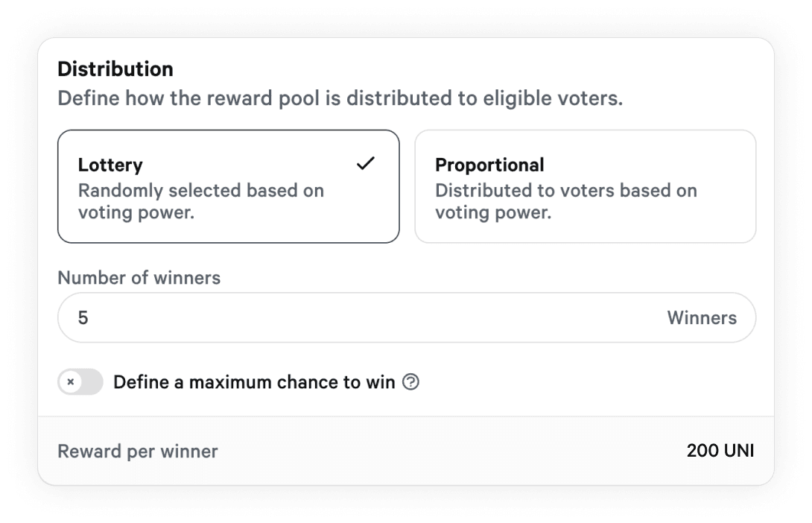812x523 pixels.
Task: Click the 200 UNI reward amount
Action: [x=720, y=451]
